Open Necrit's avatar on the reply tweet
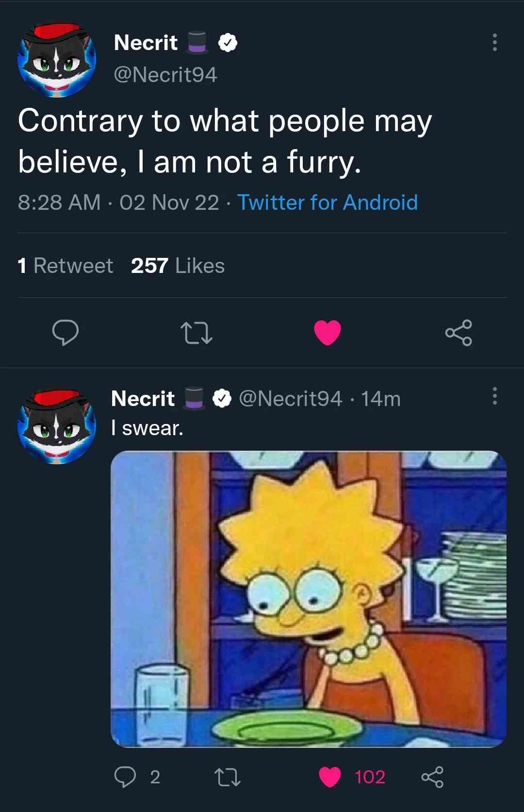The height and width of the screenshot is (812, 524). [x=57, y=426]
